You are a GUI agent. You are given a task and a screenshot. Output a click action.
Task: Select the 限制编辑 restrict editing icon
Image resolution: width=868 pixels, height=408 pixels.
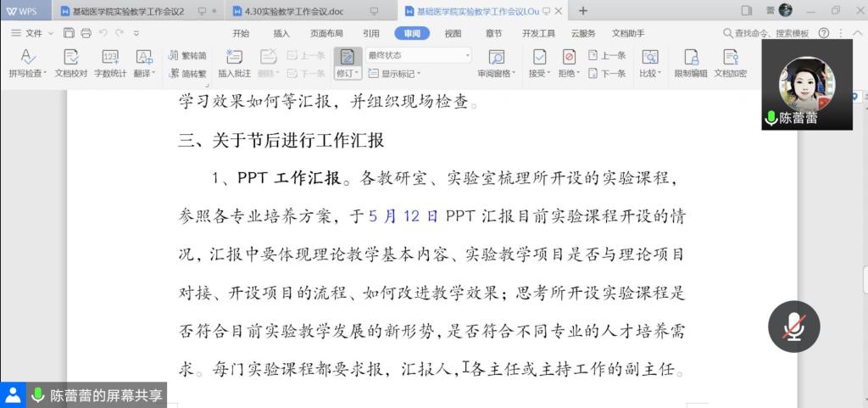[691, 58]
